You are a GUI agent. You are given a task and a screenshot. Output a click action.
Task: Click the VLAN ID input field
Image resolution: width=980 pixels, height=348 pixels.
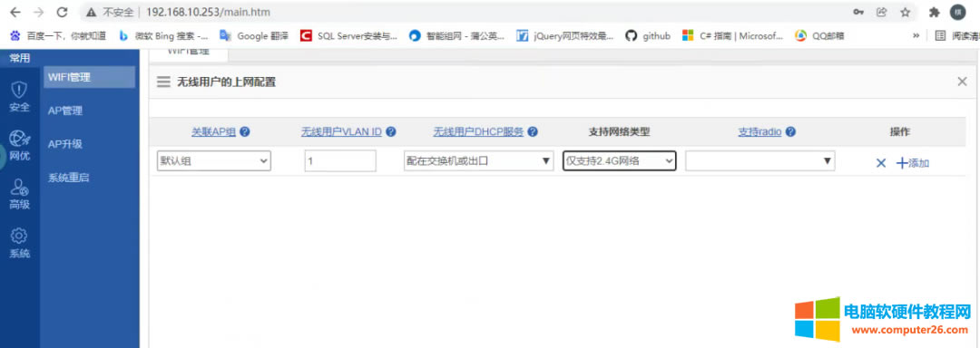pos(340,161)
